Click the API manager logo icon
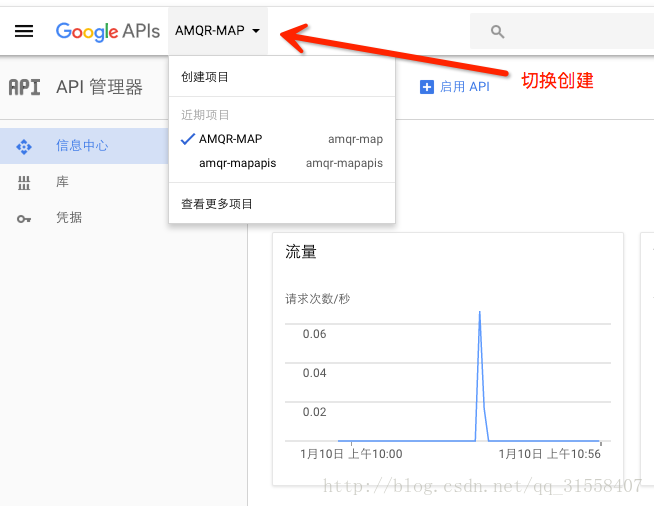Viewport: 654px width, 506px height. click(x=25, y=87)
